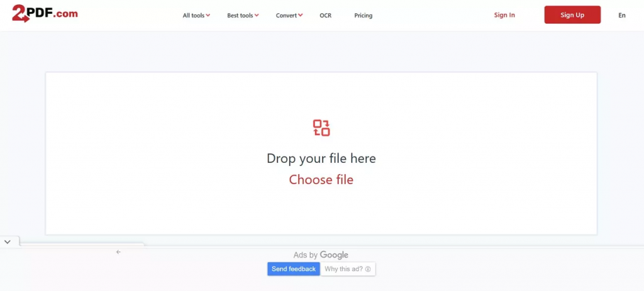Image resolution: width=644 pixels, height=291 pixels.
Task: Click the Send feedback button
Action: pos(294,269)
